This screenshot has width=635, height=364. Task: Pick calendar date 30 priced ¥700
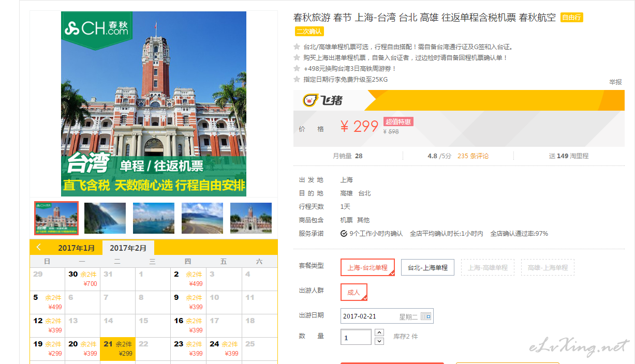pyautogui.click(x=82, y=279)
